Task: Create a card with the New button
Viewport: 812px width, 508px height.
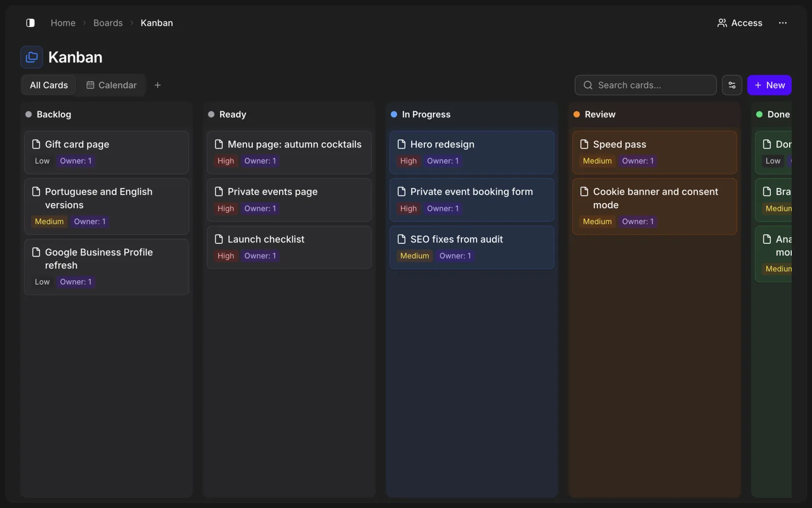Action: click(769, 85)
